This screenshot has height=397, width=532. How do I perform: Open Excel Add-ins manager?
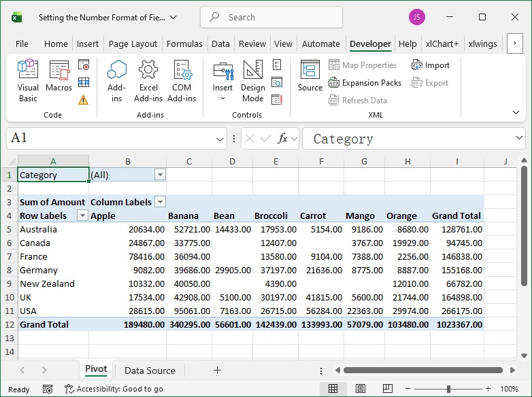[x=148, y=81]
